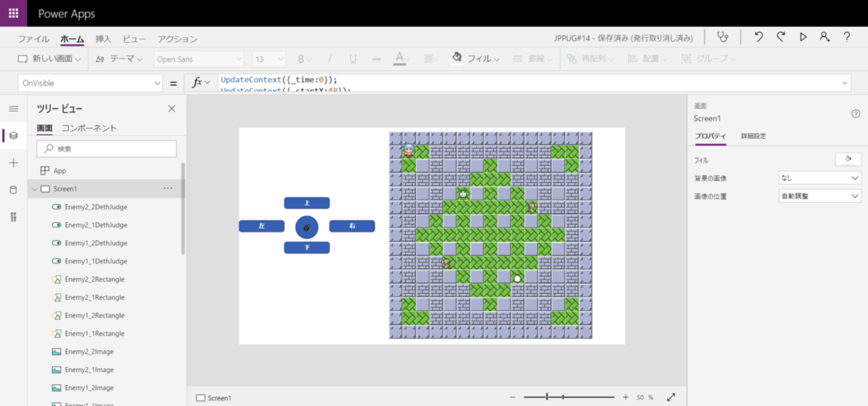Click the Insert plus icon in sidebar
The width and height of the screenshot is (868, 406).
coord(13,163)
